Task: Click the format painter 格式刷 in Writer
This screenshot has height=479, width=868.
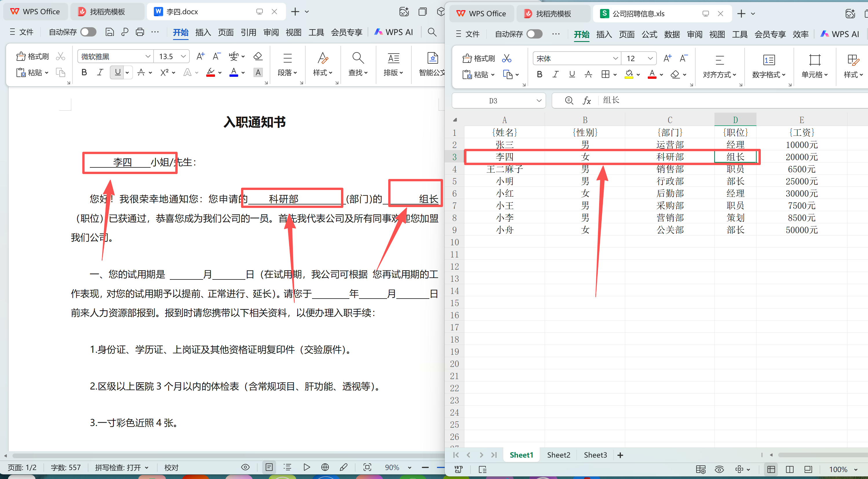Action: click(33, 56)
